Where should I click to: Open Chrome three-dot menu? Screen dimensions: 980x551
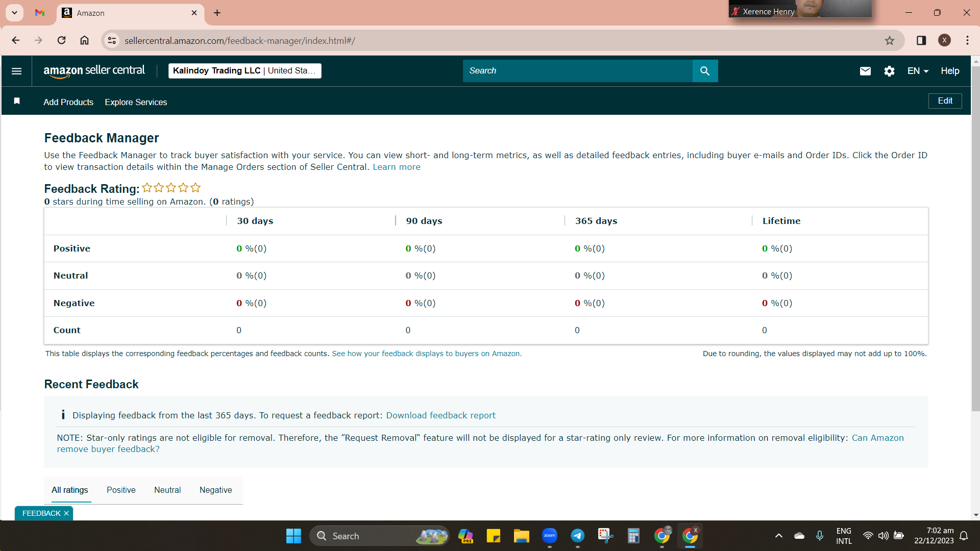point(967,40)
